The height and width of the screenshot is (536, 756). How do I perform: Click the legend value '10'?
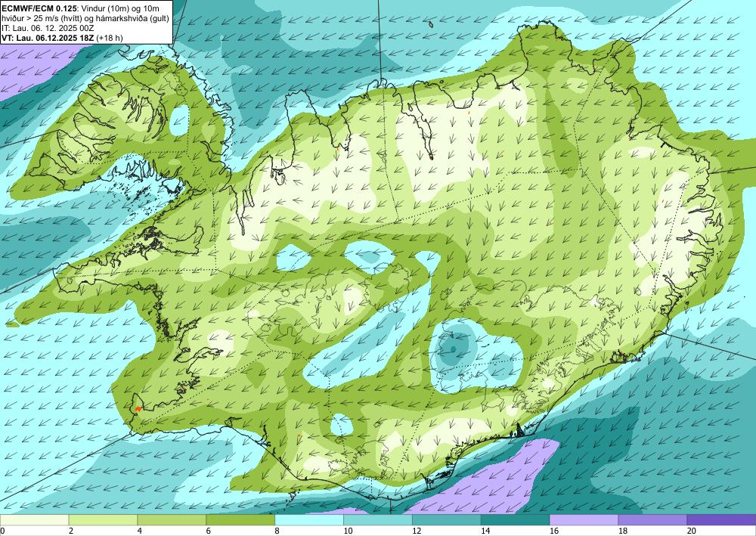pyautogui.click(x=348, y=531)
